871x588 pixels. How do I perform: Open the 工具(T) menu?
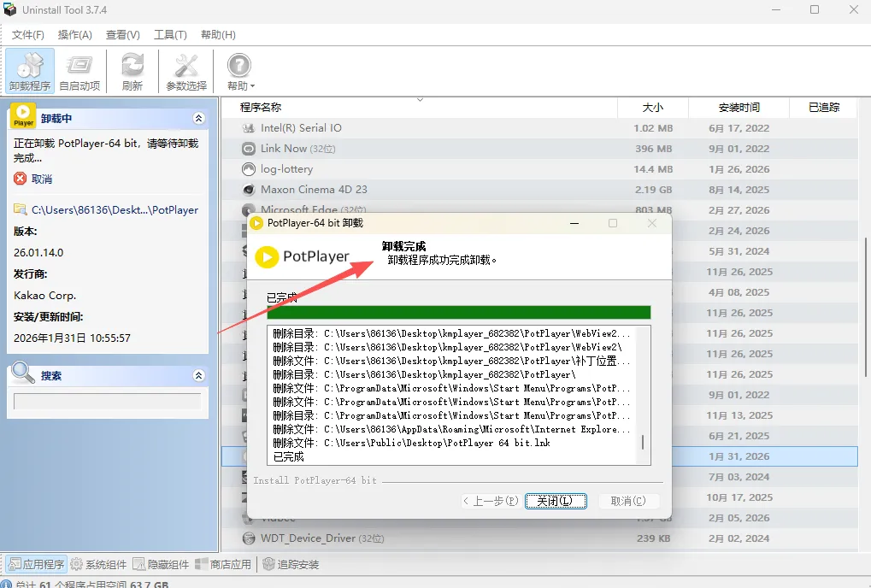[170, 35]
